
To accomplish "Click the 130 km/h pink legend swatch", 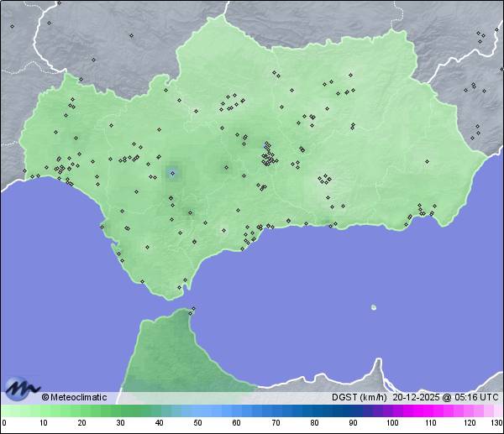I will point(498,410).
